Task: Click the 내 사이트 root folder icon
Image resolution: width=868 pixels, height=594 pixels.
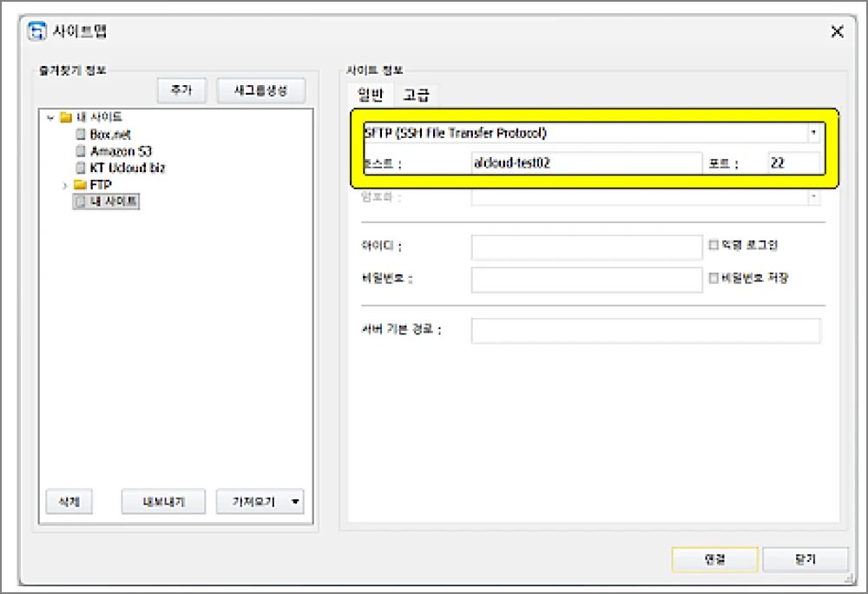Action: (x=66, y=117)
